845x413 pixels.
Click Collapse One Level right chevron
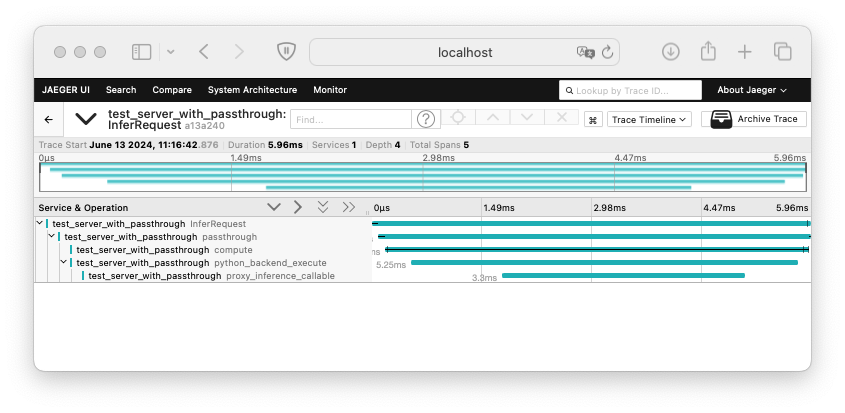point(298,207)
